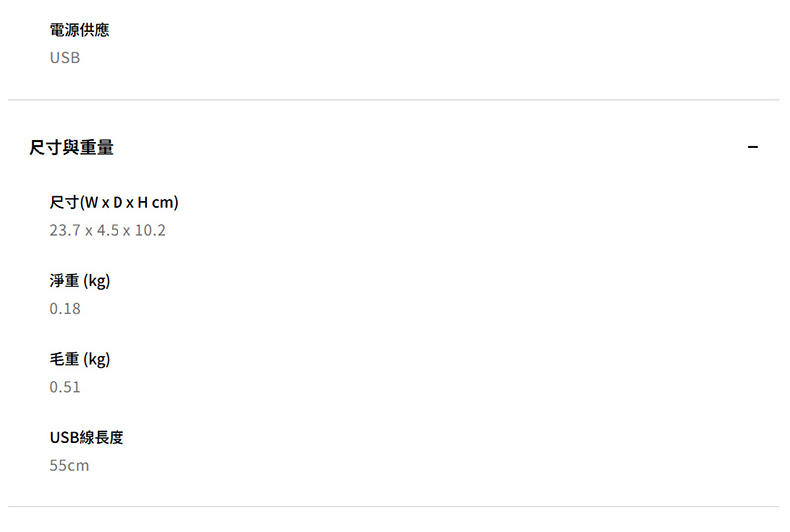Click the (kg) unit beside 毛重
Screen dimensions: 790x532
pyautogui.click(x=97, y=359)
